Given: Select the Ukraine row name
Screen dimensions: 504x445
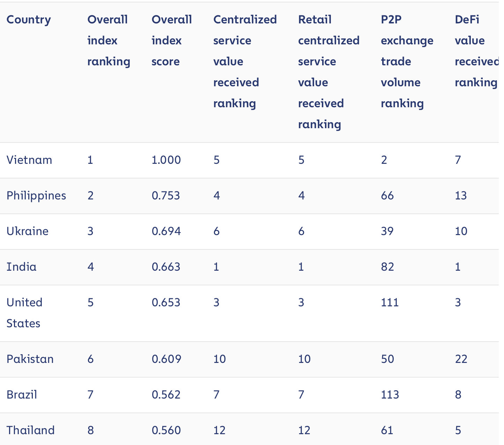Looking at the screenshot, I should point(28,231).
